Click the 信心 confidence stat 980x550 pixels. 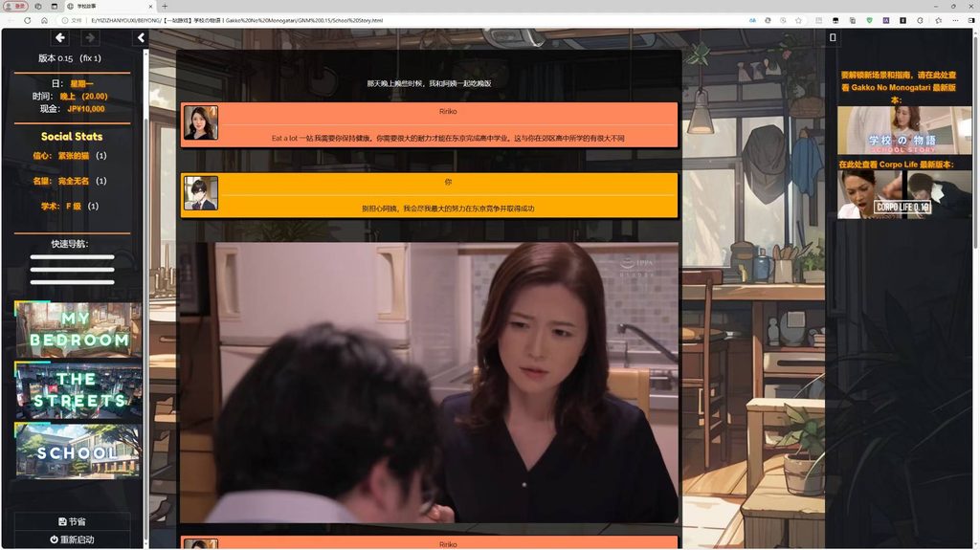tap(69, 156)
